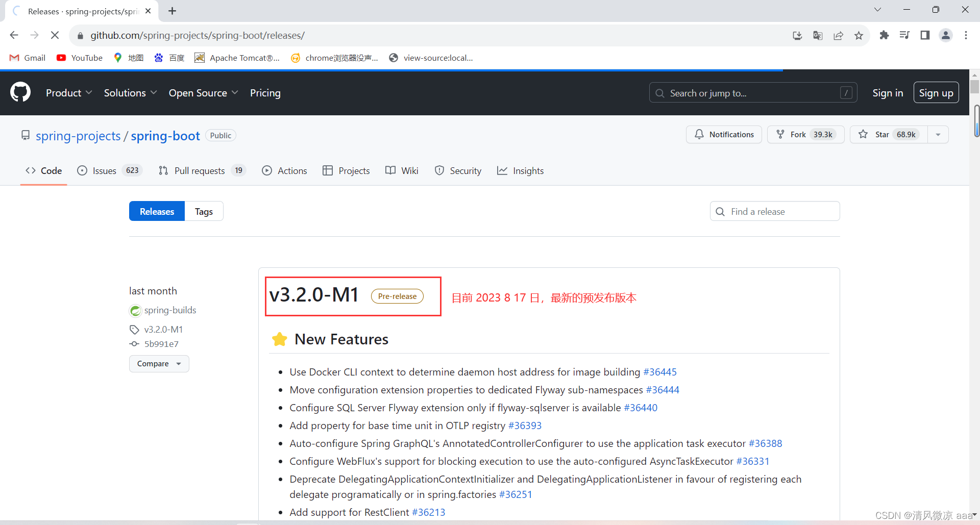Open spring-boot repository link
980x525 pixels.
click(165, 136)
